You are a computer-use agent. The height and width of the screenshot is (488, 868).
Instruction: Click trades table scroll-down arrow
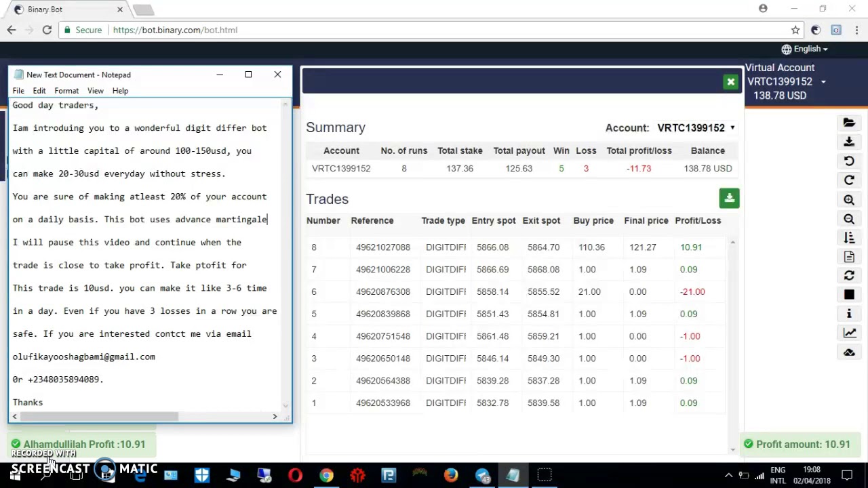click(732, 449)
